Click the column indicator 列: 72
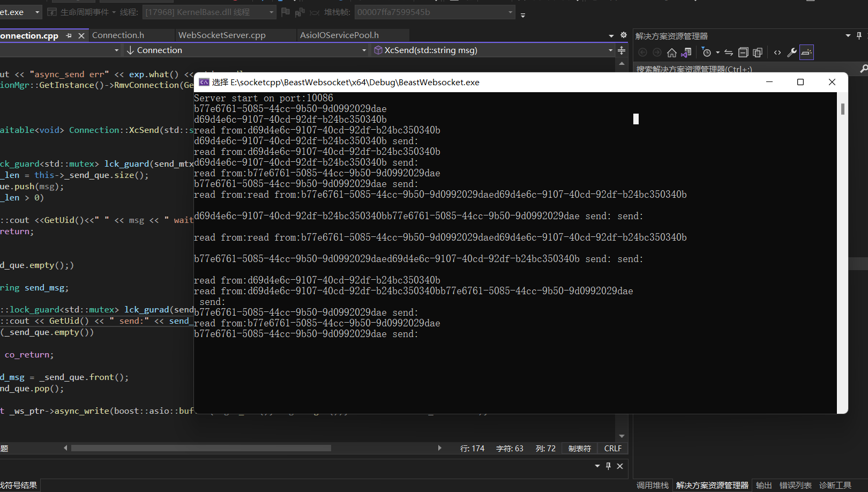This screenshot has height=492, width=868. tap(545, 449)
